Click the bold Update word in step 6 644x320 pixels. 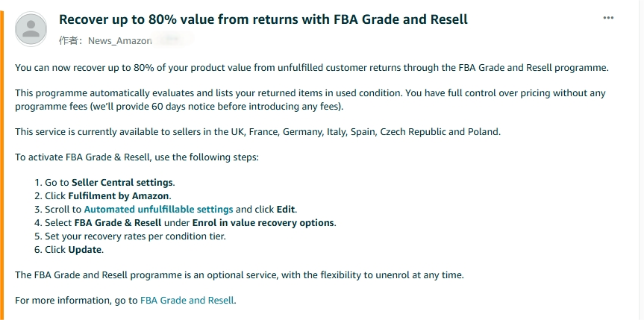click(x=85, y=250)
